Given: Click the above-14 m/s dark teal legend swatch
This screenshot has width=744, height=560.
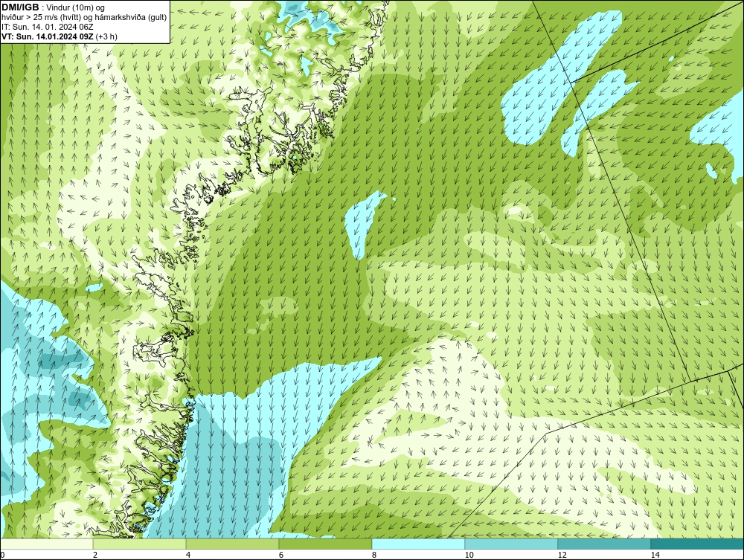Looking at the screenshot, I should [x=698, y=544].
